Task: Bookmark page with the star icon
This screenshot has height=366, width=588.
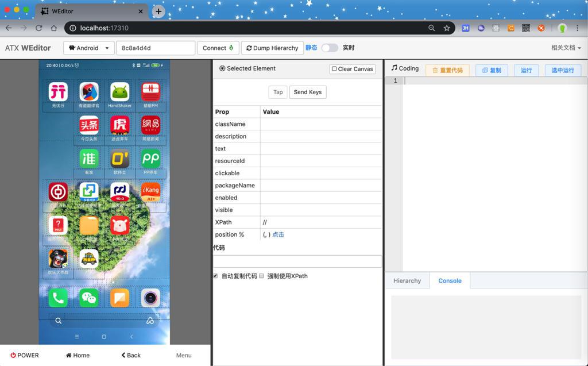Action: 447,28
